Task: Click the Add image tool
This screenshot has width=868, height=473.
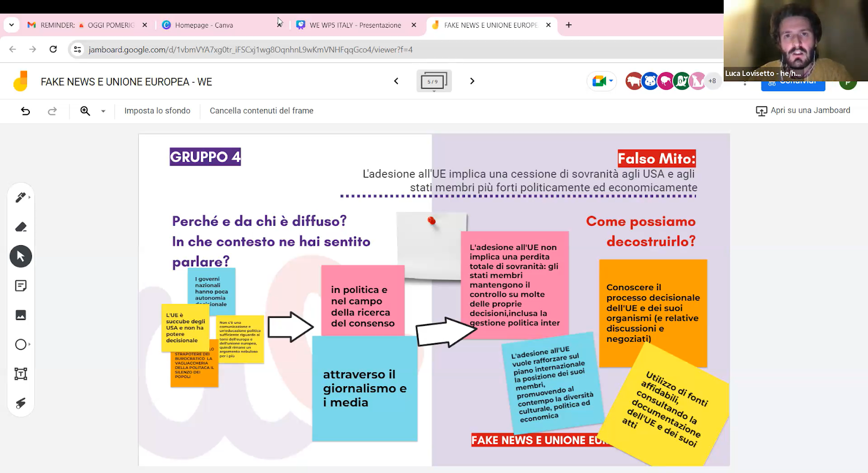Action: pyautogui.click(x=21, y=315)
